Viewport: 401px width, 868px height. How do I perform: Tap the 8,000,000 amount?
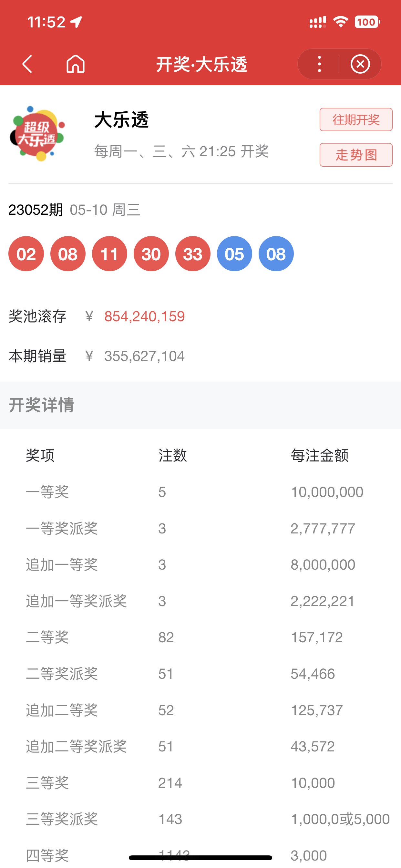[x=323, y=565]
